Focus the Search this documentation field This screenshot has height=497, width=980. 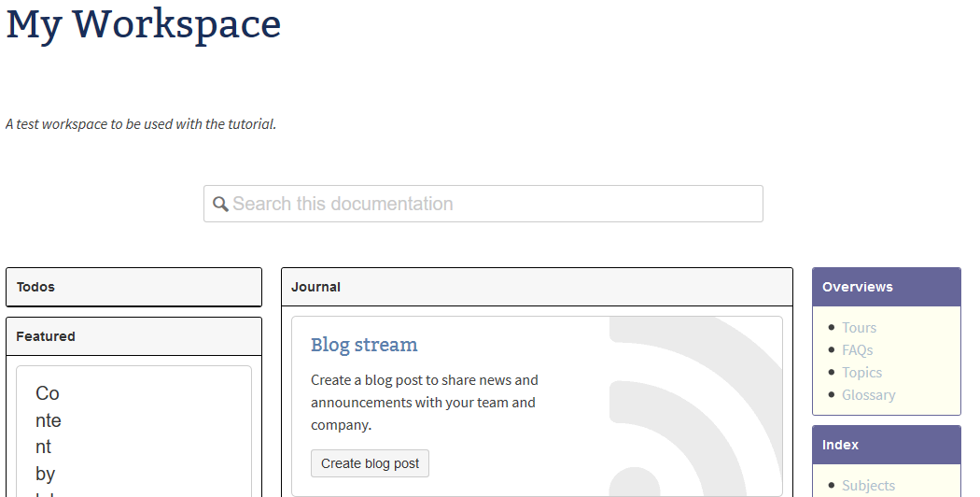tap(495, 204)
